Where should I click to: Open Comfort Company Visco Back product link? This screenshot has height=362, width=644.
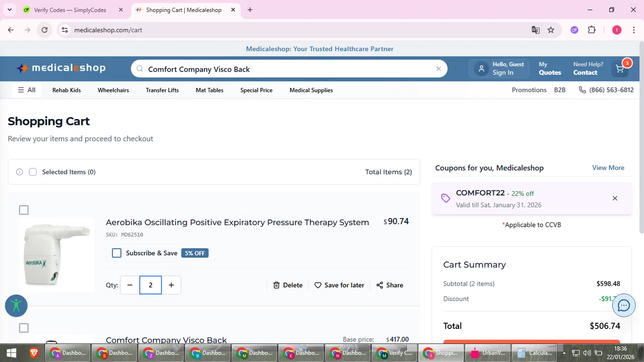[166, 340]
